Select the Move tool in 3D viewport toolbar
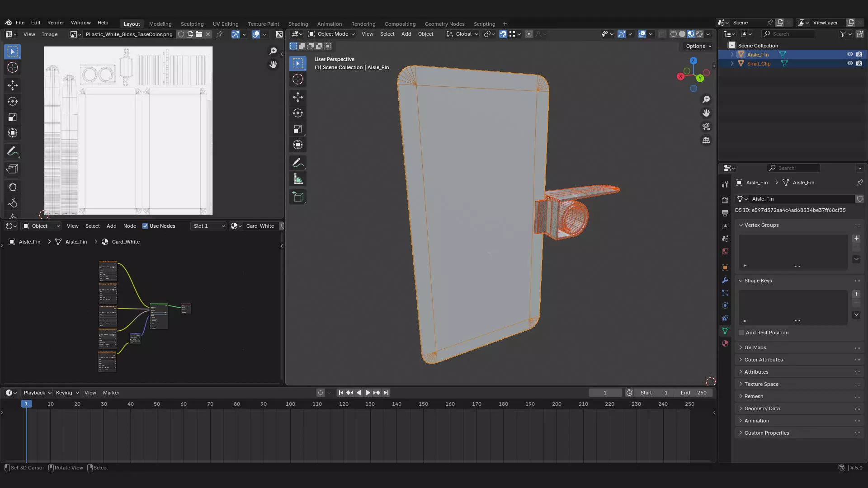This screenshot has width=868, height=488. (x=297, y=97)
